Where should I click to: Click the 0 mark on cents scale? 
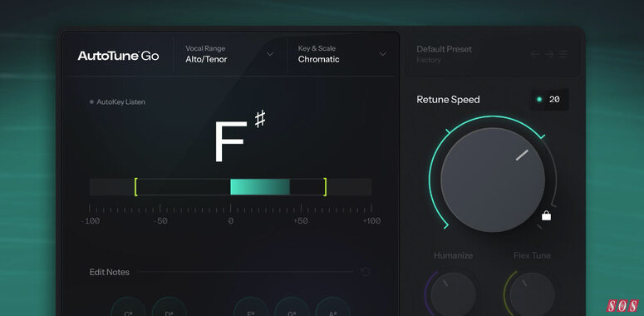point(230,221)
